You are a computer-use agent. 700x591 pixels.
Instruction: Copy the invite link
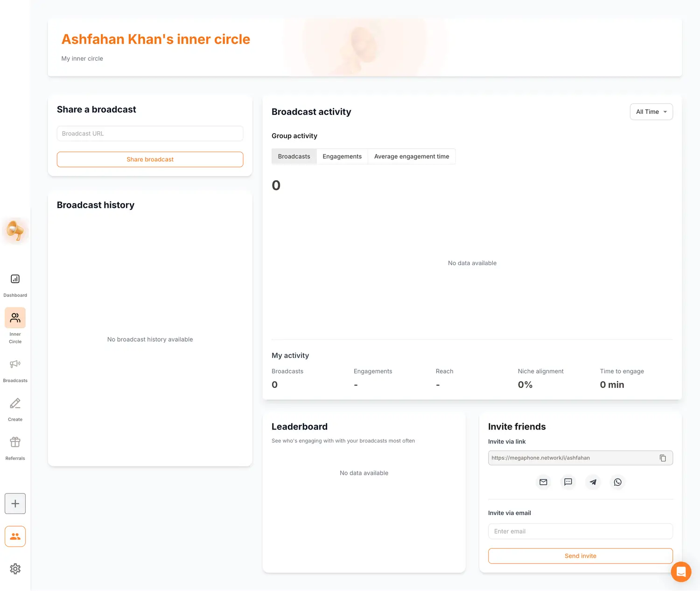click(x=662, y=458)
